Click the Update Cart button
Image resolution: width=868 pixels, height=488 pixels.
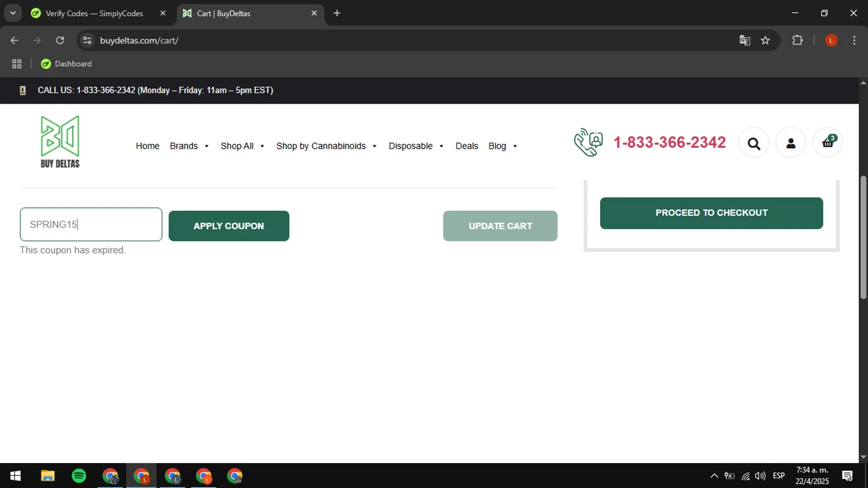pos(500,226)
